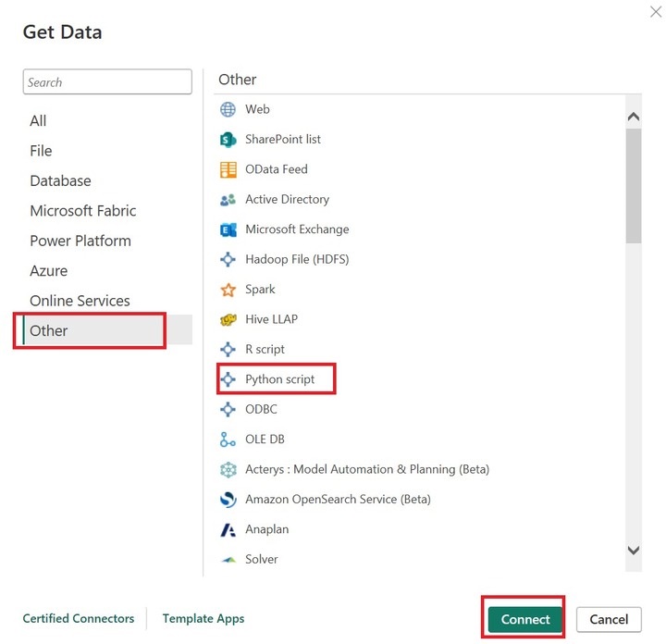Click the Cancel button
The height and width of the screenshot is (644, 666).
click(609, 620)
